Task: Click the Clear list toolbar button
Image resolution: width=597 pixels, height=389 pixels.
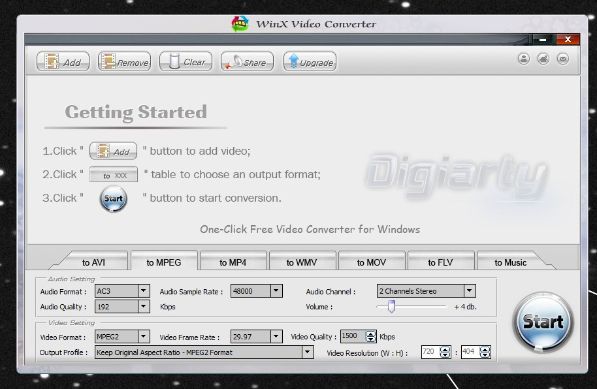Action: click(185, 61)
